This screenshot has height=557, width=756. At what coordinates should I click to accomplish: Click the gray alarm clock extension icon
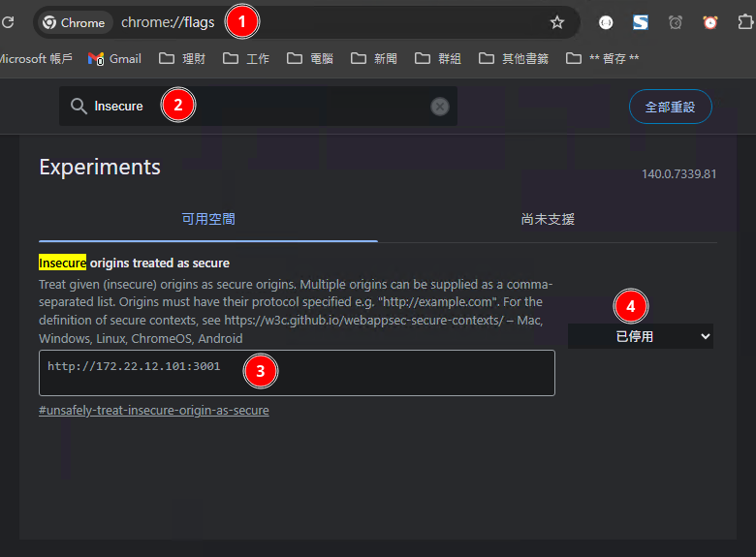point(676,22)
